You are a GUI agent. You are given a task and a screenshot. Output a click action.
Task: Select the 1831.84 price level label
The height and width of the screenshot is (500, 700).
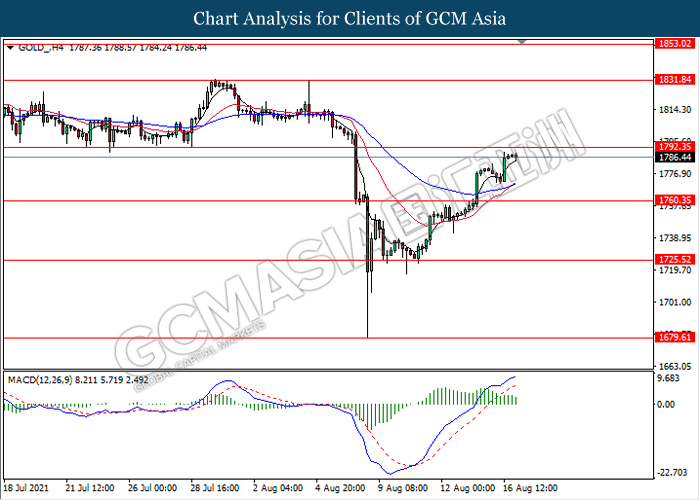(675, 80)
